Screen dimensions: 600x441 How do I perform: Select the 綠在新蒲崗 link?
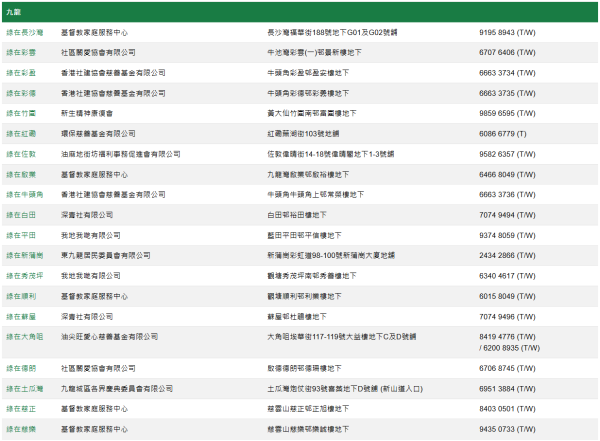pyautogui.click(x=22, y=255)
